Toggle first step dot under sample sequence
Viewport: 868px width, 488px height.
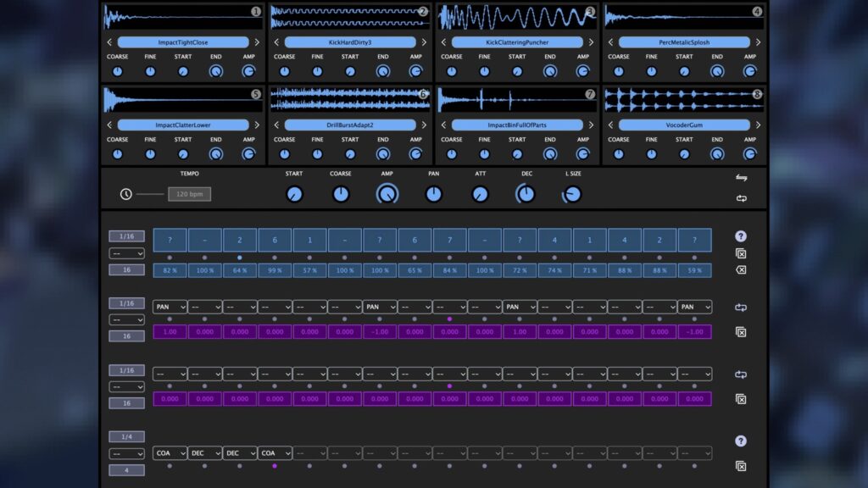click(x=170, y=258)
